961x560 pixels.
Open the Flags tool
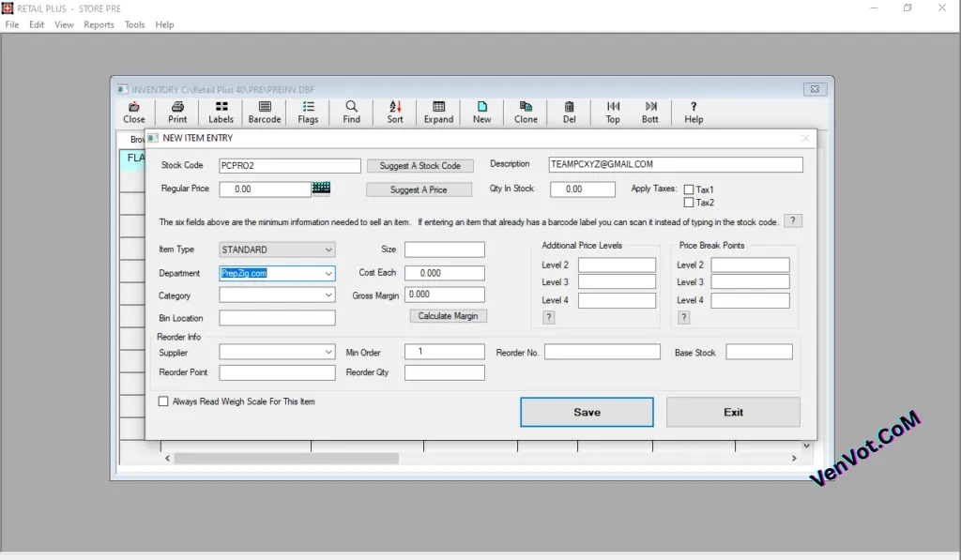tap(308, 113)
